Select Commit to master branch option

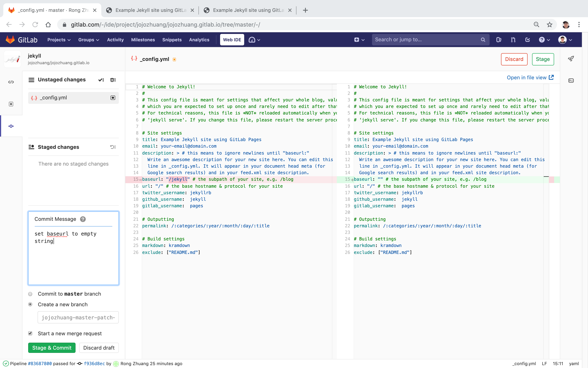(x=30, y=294)
